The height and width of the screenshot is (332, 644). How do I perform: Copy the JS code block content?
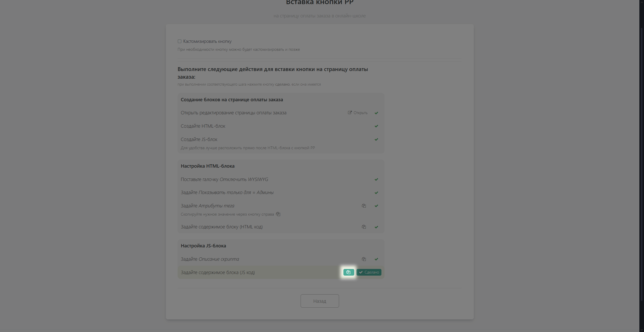pyautogui.click(x=349, y=272)
